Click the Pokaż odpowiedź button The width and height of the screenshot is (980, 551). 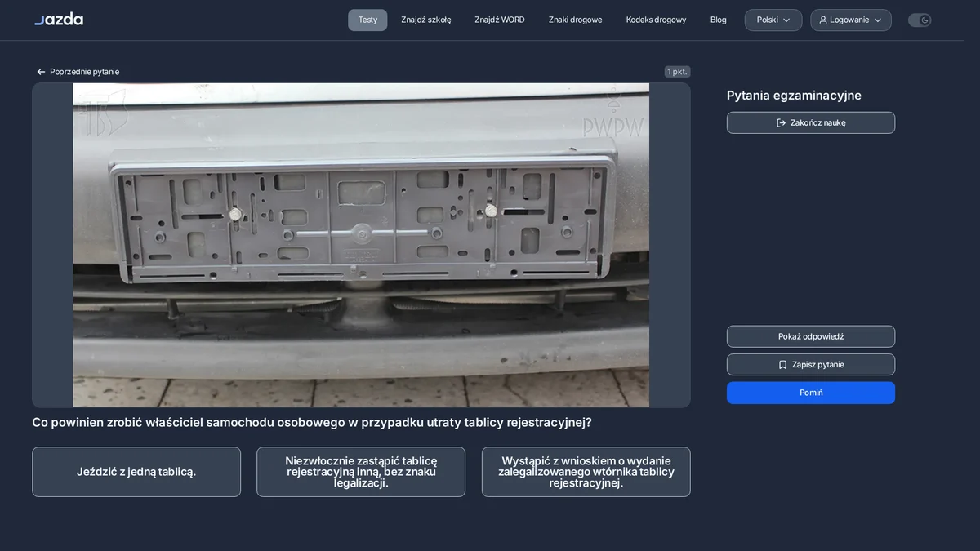(811, 336)
